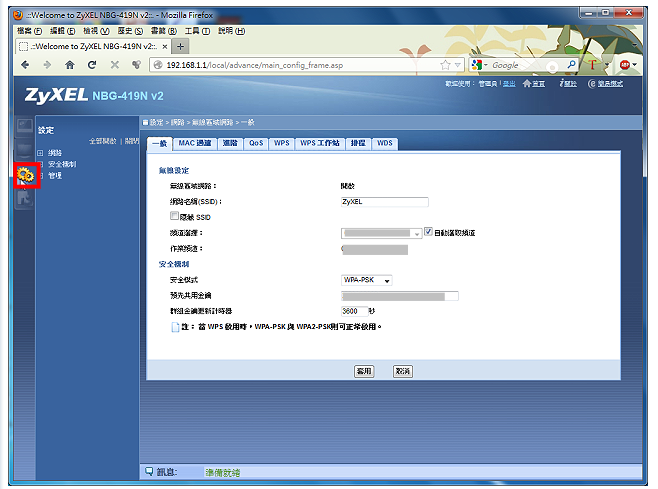The height and width of the screenshot is (489, 658).
Task: Select the 一般 tab
Action: 159,144
